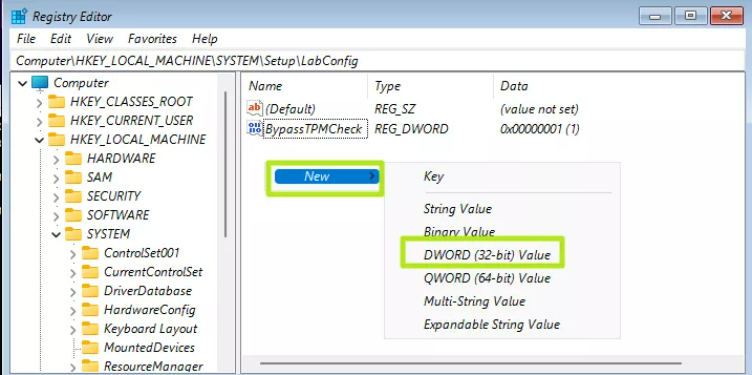Choose DWORD (32-bit) Value from submenu
752x375 pixels.
[x=487, y=255]
